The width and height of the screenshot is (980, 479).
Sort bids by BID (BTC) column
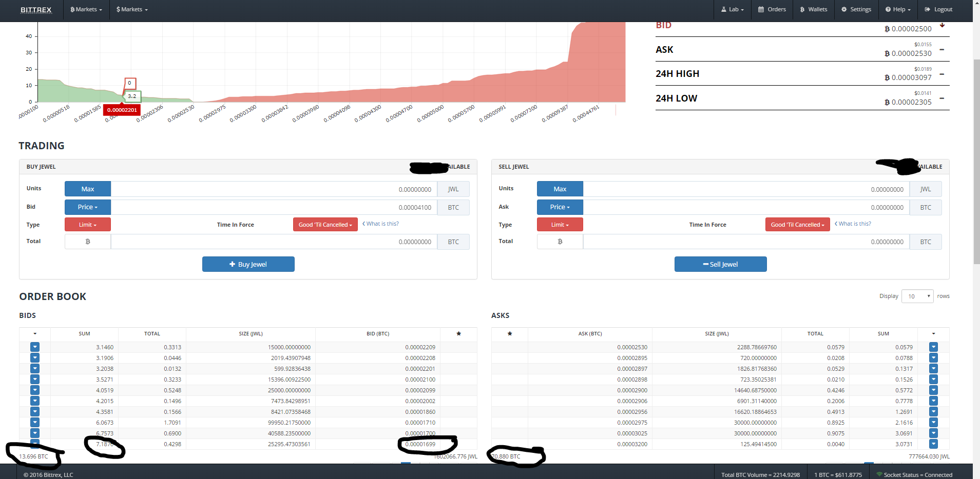(378, 334)
